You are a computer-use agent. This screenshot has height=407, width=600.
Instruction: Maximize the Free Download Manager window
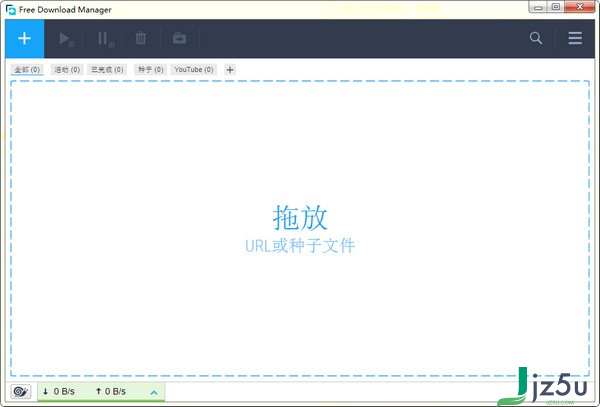[556, 7]
